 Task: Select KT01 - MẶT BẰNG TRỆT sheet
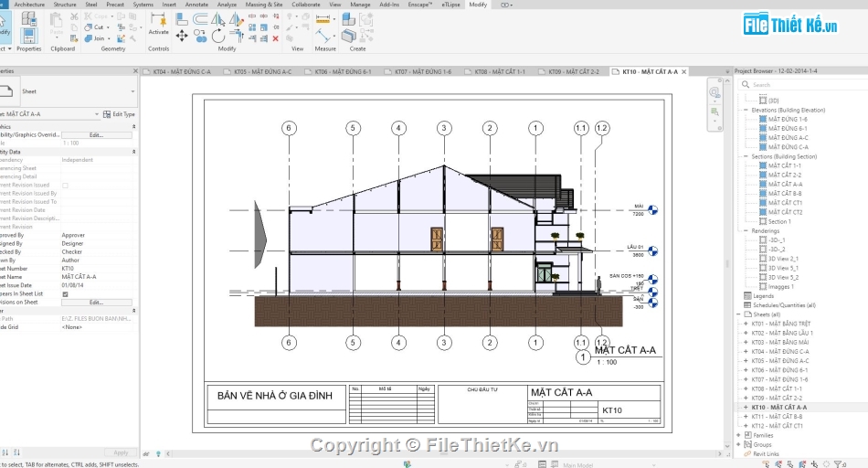[x=780, y=324]
